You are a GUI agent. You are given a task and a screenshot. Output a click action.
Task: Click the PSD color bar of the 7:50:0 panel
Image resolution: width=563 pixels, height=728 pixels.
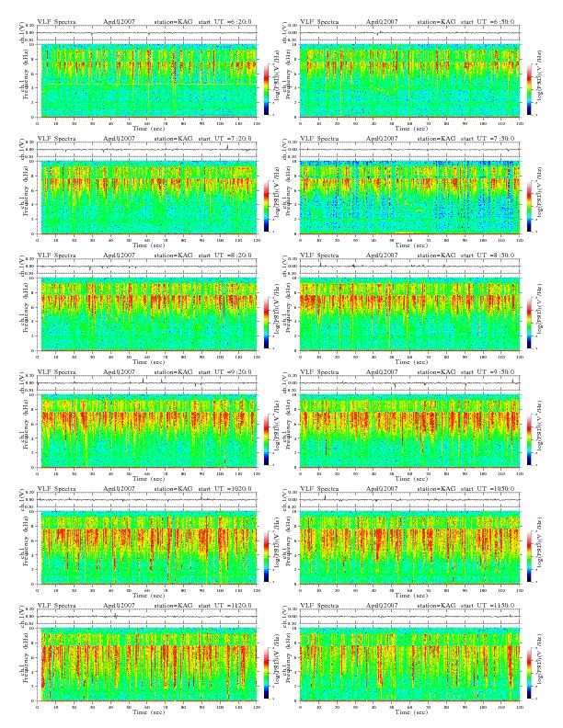530,206
